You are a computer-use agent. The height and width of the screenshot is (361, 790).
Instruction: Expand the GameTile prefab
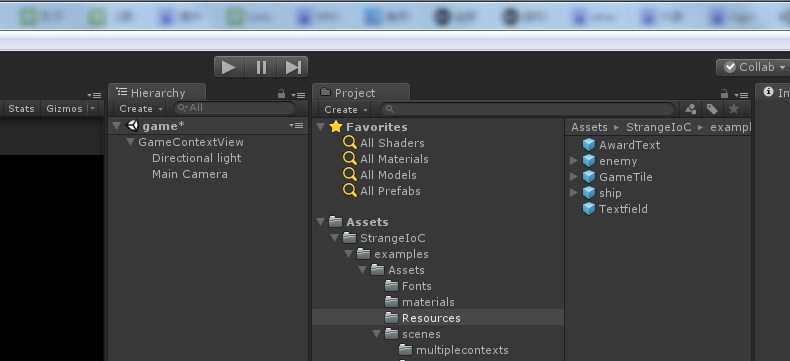click(573, 177)
